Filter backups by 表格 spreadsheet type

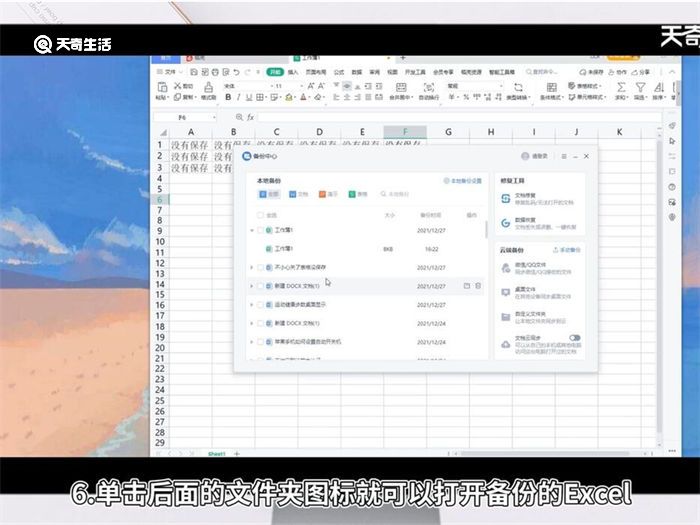tap(358, 194)
